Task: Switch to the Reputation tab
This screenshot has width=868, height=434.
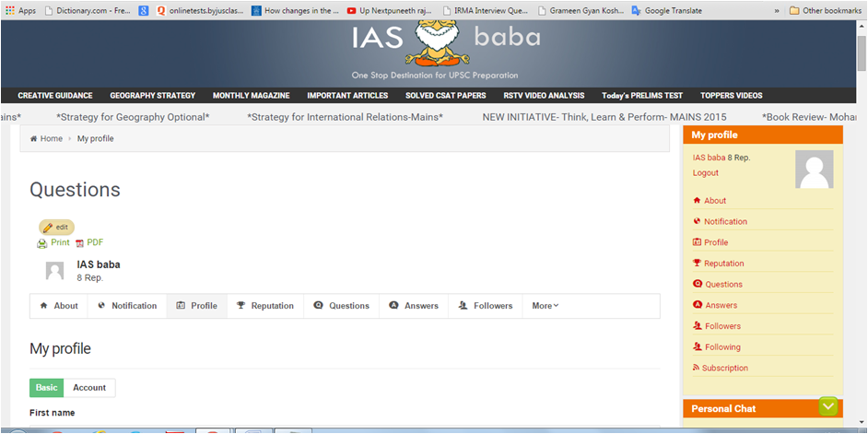Action: [265, 306]
